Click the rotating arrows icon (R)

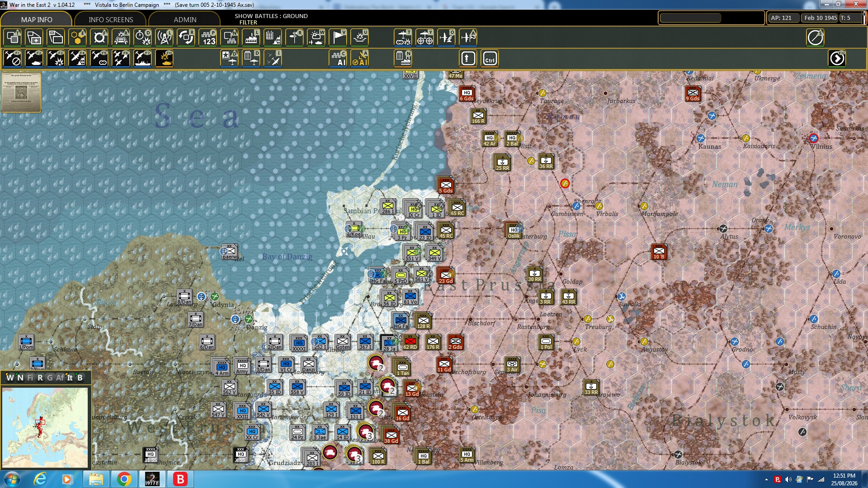(x=186, y=38)
